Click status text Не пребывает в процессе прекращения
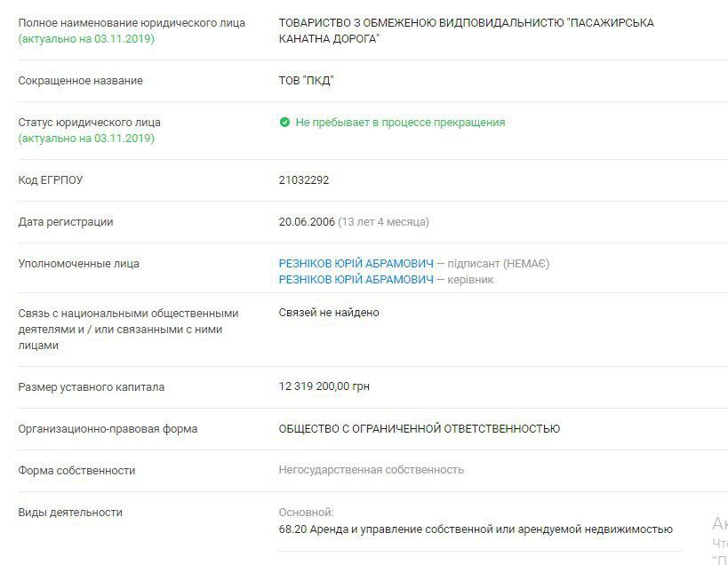728x565 pixels. click(x=400, y=123)
